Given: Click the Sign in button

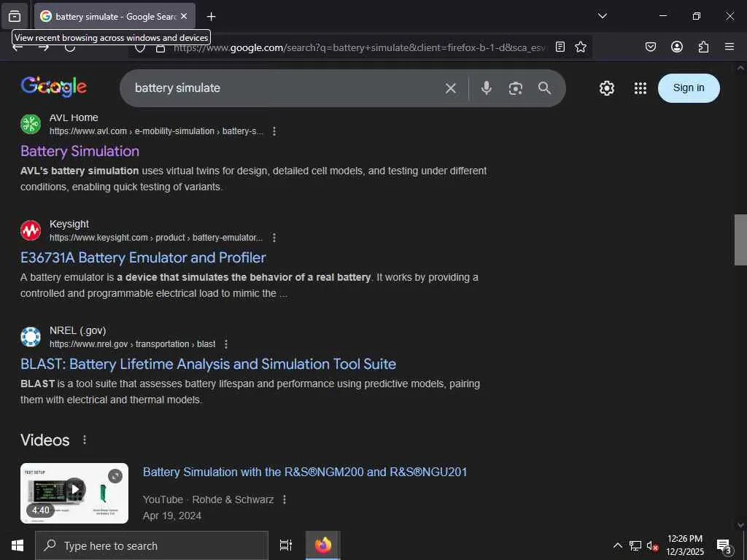Looking at the screenshot, I should point(689,88).
